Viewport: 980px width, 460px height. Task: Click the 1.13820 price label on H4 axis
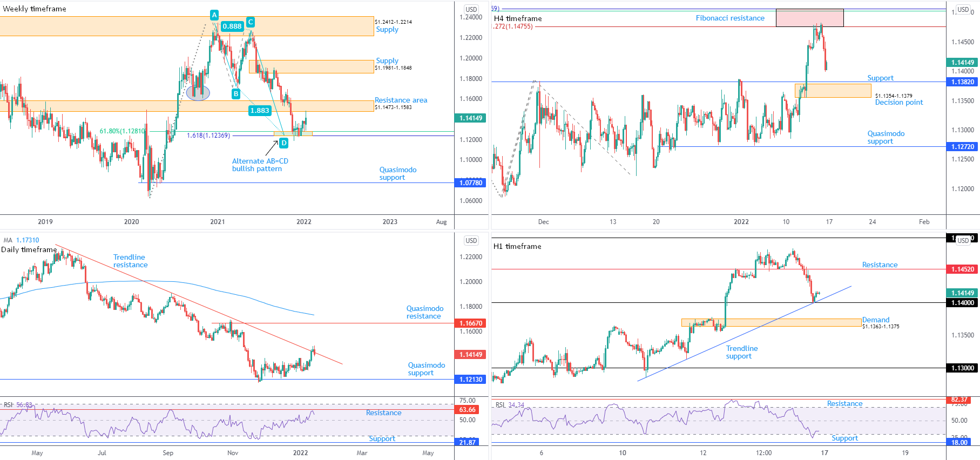963,82
